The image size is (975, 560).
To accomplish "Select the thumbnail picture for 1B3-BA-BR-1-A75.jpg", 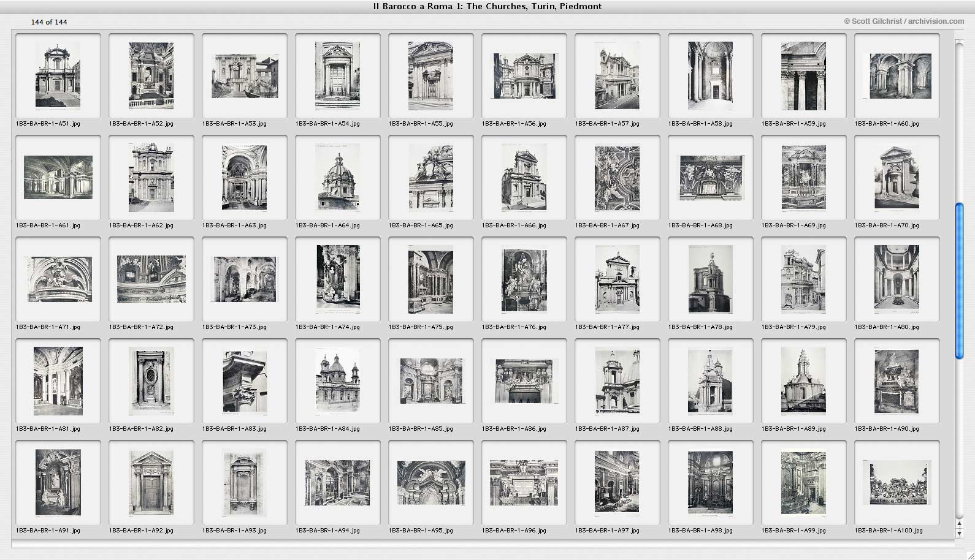I will [431, 279].
